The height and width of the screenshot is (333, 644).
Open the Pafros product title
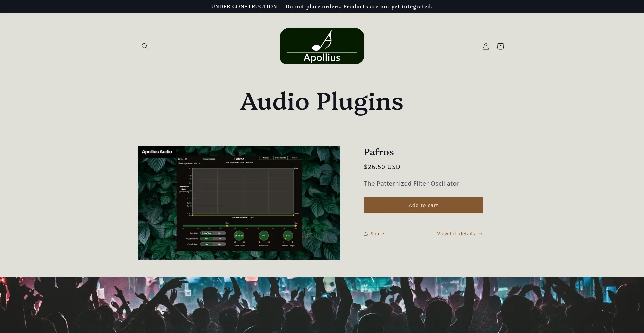tap(379, 152)
